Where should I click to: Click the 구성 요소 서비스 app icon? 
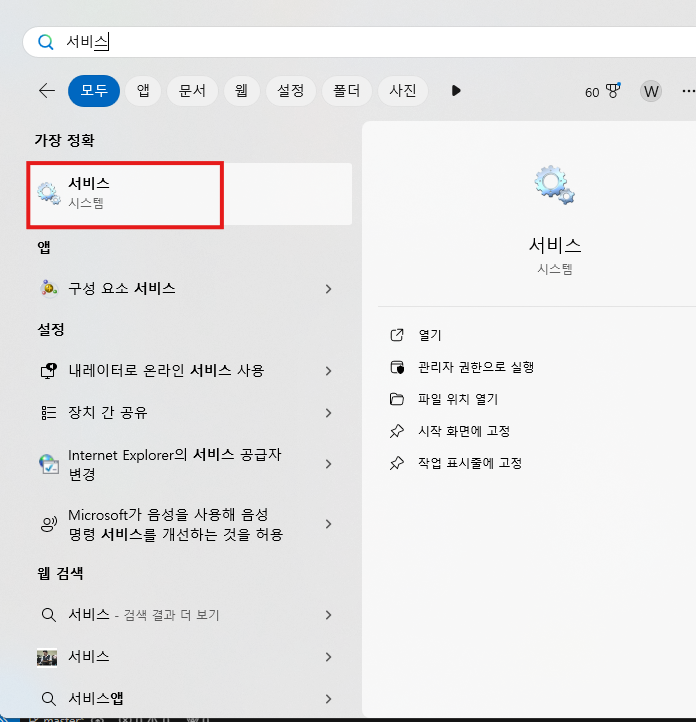point(49,289)
